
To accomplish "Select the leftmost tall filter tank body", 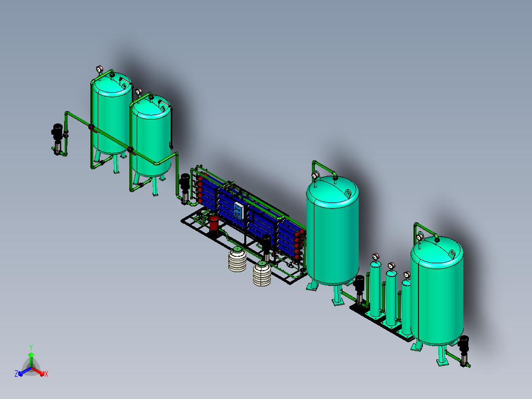I will [112, 114].
